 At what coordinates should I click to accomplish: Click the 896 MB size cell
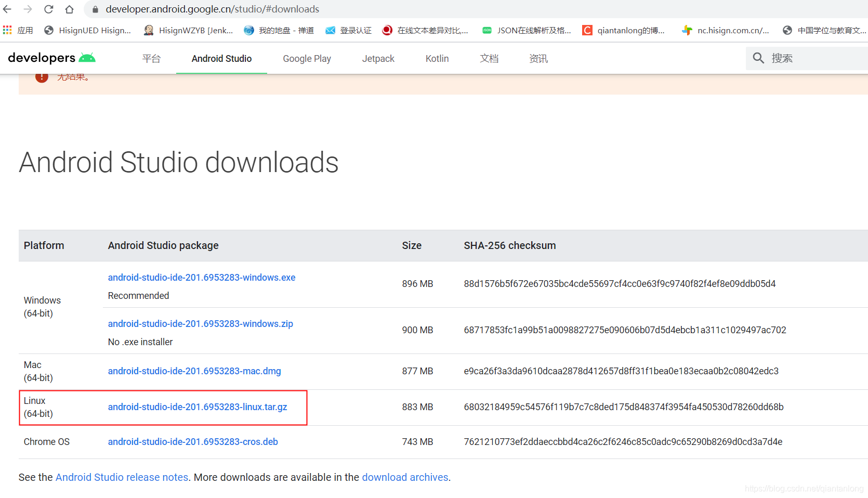(417, 284)
